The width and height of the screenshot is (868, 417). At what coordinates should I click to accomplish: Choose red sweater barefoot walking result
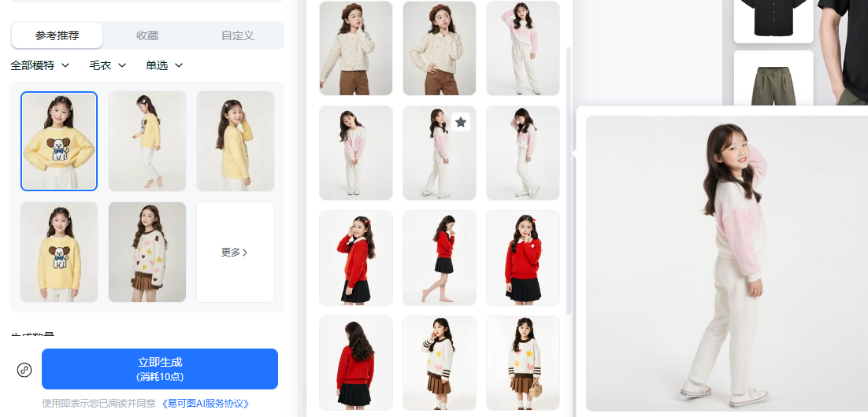pos(440,258)
